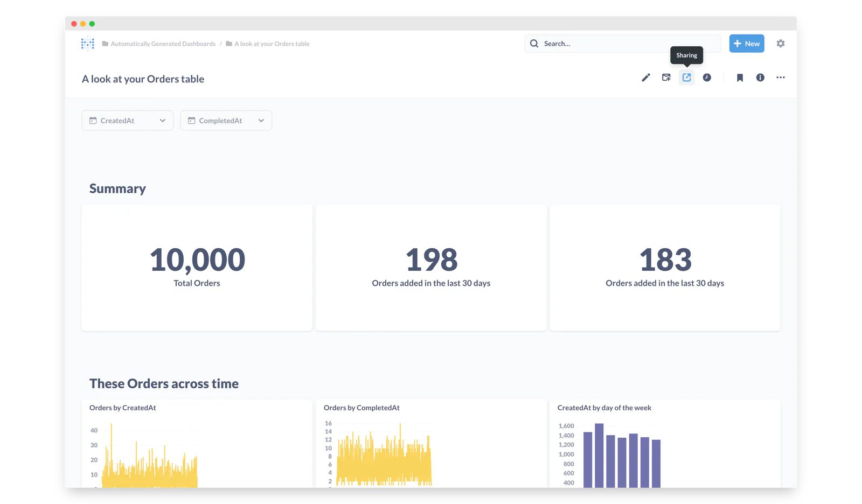Click the 183 orders card
This screenshot has height=504, width=862.
pos(665,268)
